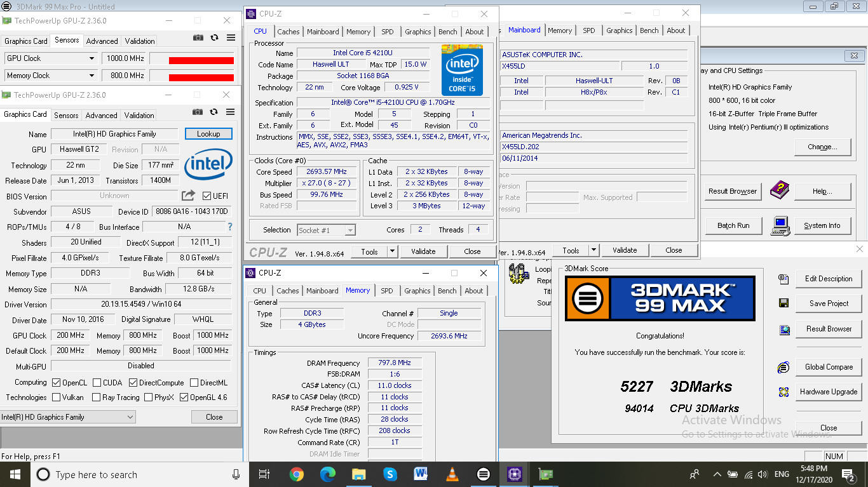Image resolution: width=868 pixels, height=487 pixels.
Task: Switch to the Caches tab in CPU-Z CPU window
Action: [x=288, y=31]
